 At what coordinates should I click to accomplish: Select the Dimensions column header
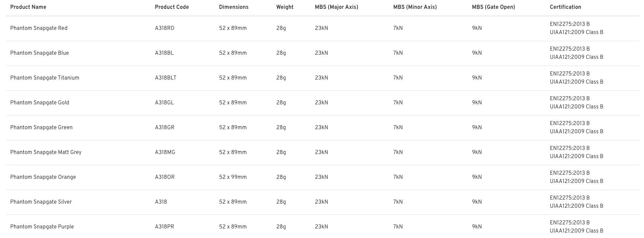tap(233, 7)
